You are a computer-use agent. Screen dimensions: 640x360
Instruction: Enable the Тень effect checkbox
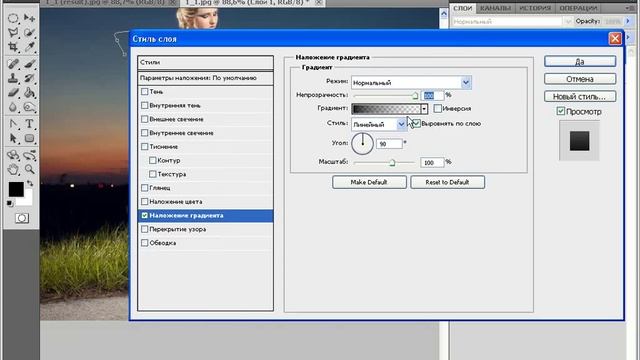point(144,92)
